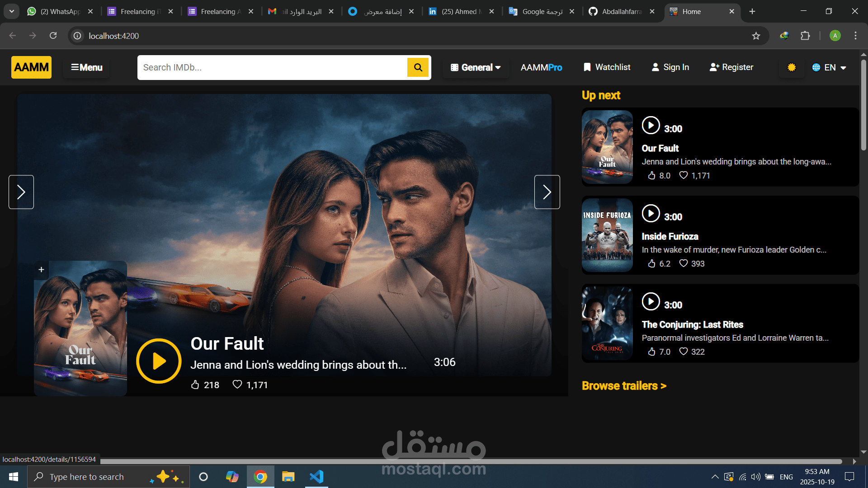Open The Conjuring: Last Rites thumbnail

click(x=607, y=323)
